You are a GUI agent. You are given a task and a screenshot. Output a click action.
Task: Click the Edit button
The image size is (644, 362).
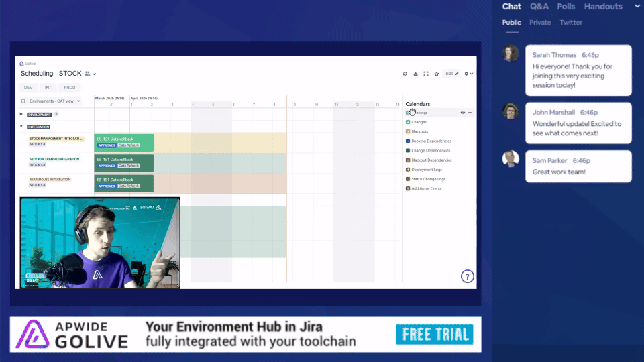pyautogui.click(x=452, y=74)
